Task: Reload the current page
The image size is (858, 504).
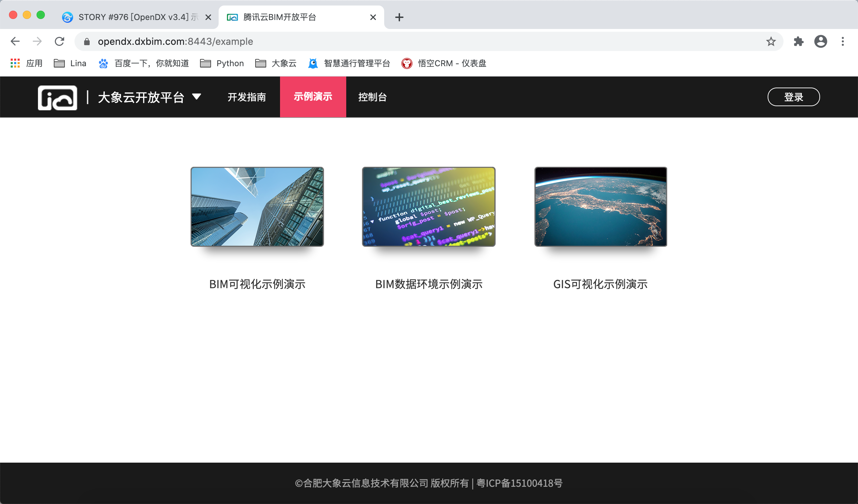Action: [59, 41]
